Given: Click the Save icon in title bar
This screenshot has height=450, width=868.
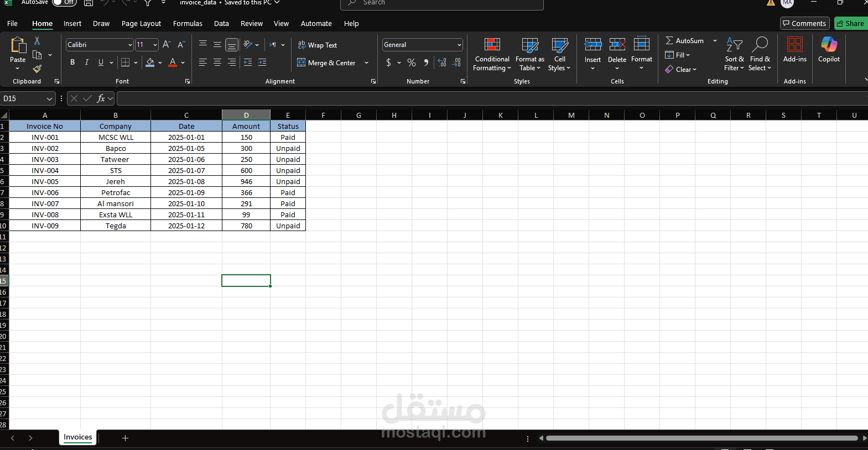Looking at the screenshot, I should [89, 3].
